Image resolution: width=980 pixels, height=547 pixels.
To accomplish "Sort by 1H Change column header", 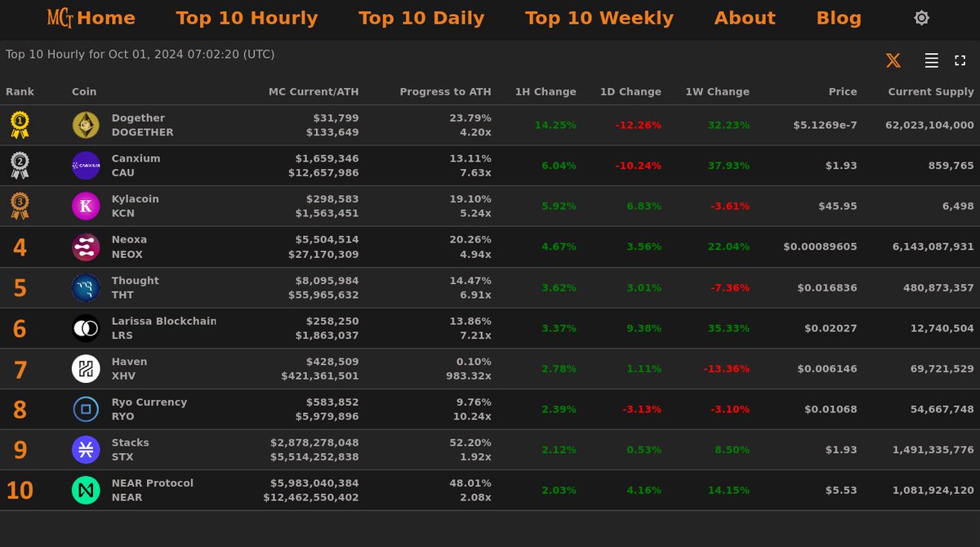I will pos(546,91).
